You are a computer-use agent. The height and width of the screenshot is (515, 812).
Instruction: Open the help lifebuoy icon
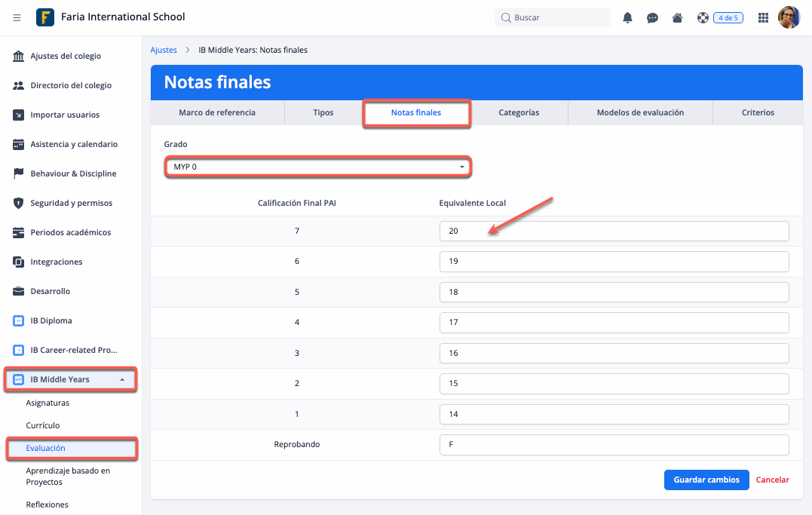(x=703, y=17)
